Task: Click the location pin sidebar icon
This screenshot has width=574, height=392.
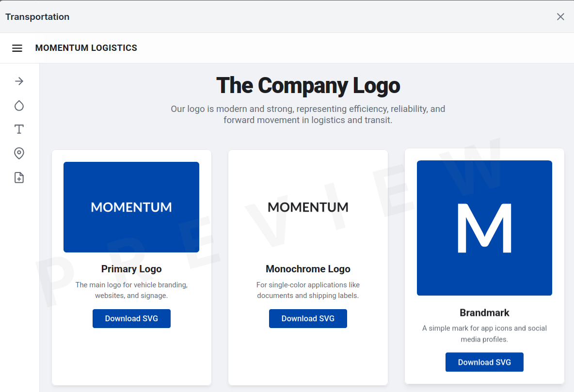Action: tap(19, 154)
